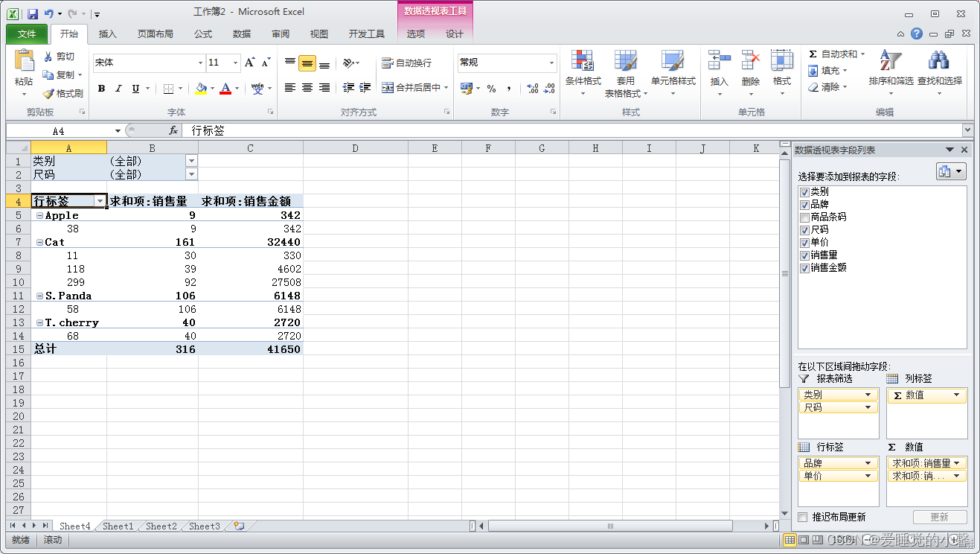Click the Cut (剪切) scissors icon
980x554 pixels.
48,57
